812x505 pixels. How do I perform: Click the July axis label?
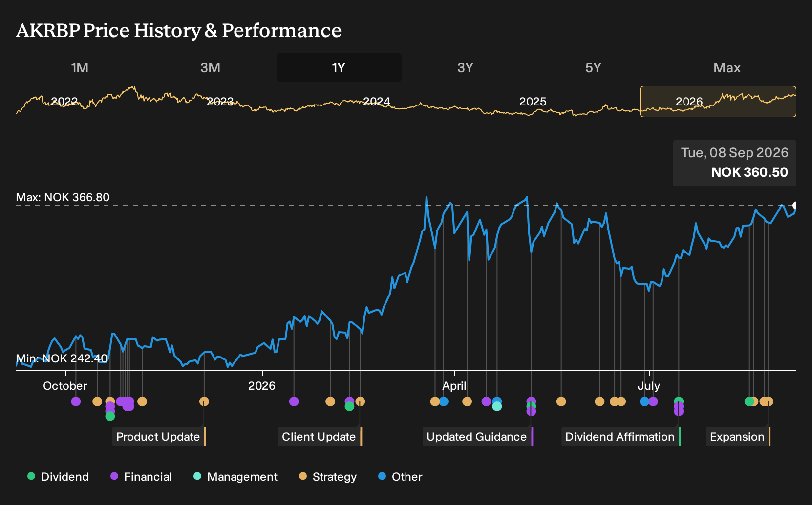pos(649,386)
